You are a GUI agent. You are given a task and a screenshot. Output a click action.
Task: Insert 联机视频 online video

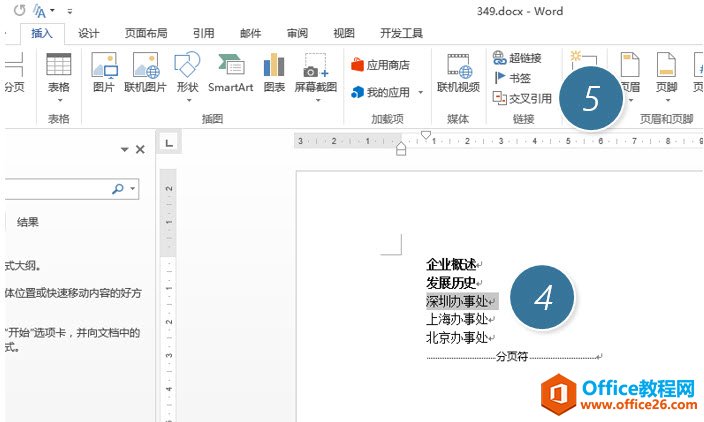tap(458, 73)
